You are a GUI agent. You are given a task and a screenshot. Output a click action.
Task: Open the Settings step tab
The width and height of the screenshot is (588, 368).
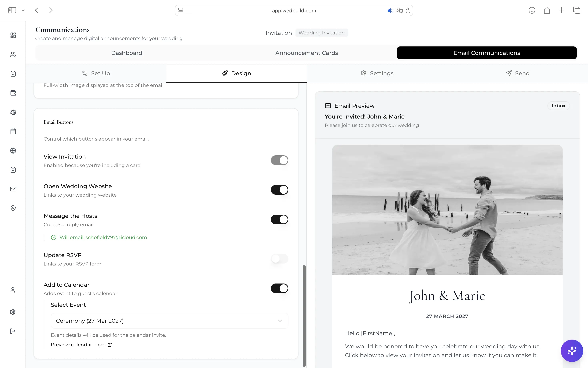click(377, 73)
